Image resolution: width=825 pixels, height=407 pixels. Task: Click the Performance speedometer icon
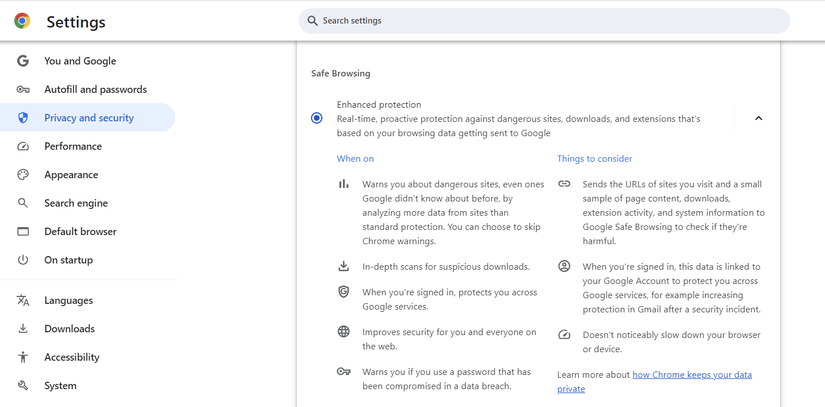tap(23, 146)
